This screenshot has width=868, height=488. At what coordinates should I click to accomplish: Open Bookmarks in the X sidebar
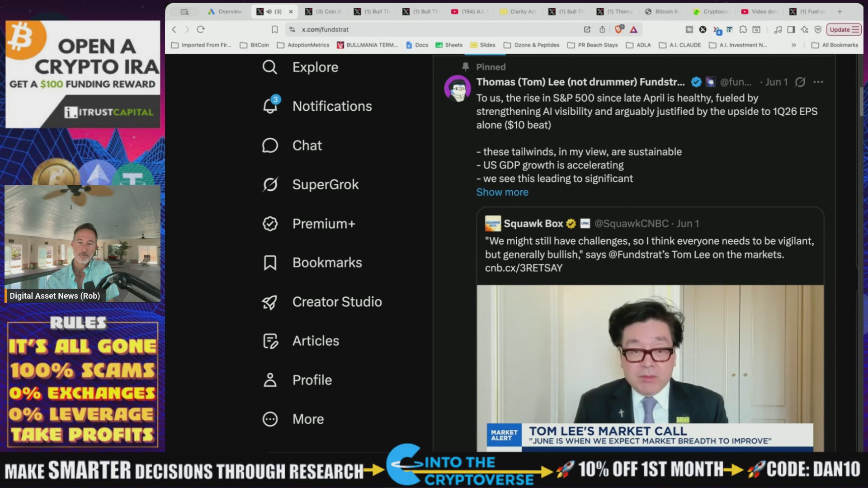(312, 263)
